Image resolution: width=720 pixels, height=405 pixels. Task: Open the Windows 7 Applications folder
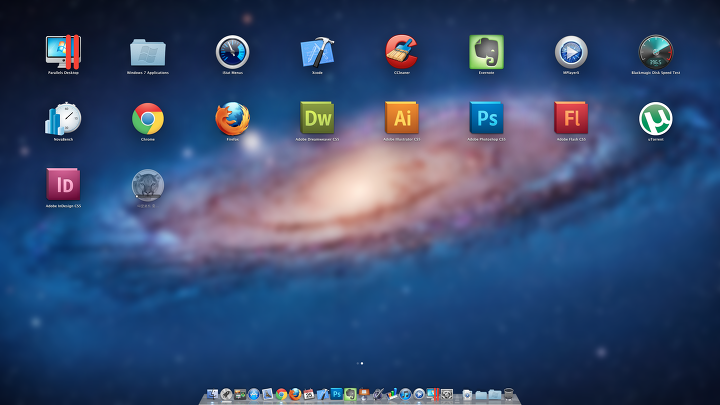click(147, 52)
